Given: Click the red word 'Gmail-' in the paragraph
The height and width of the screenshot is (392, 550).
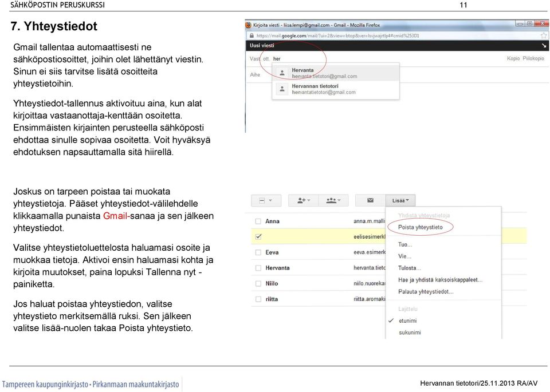Looking at the screenshot, I should [x=116, y=216].
